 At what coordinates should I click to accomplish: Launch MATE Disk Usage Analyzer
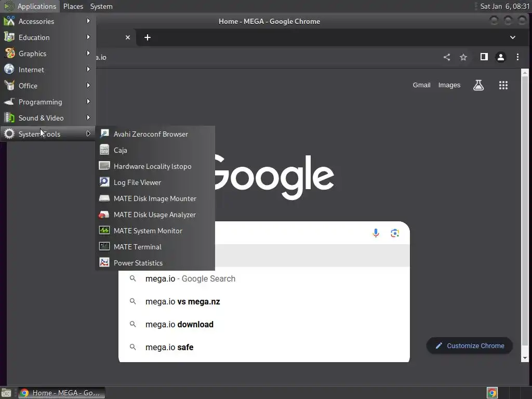click(155, 215)
